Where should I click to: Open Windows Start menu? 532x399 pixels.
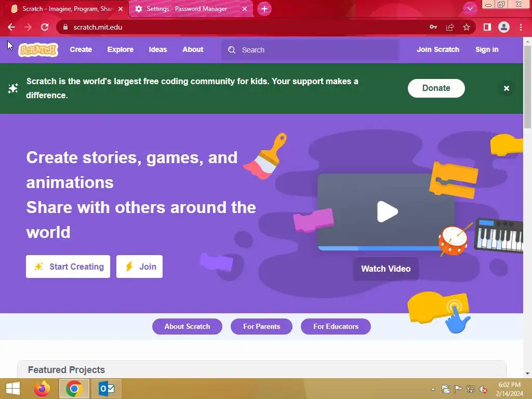(13, 389)
